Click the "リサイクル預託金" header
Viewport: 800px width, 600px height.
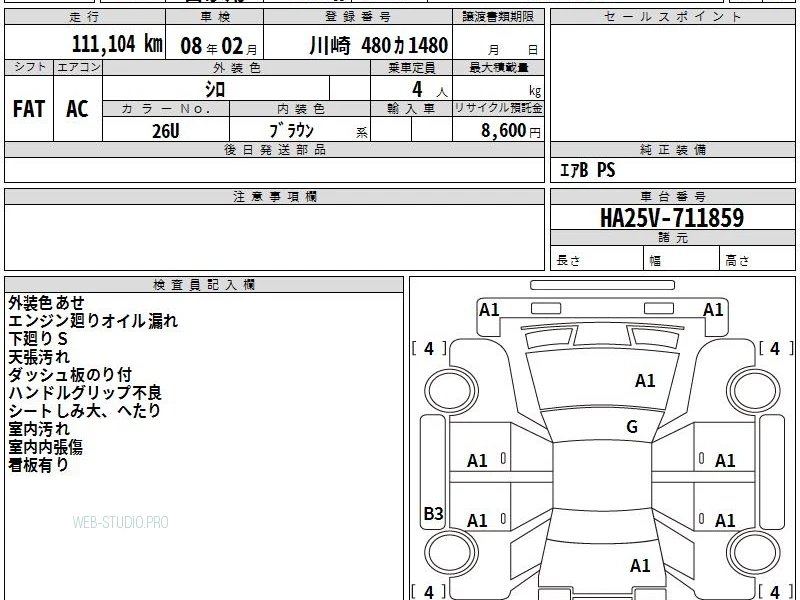[498, 109]
